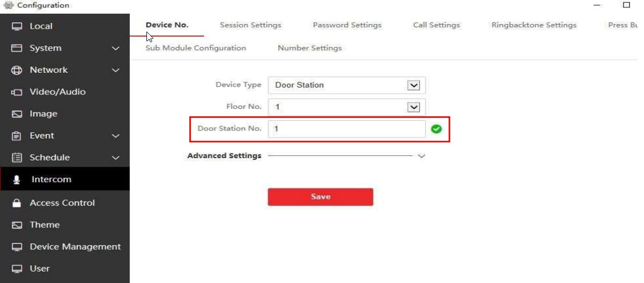Screen dimensions: 644x283
Task: Click the Local monitor icon in sidebar
Action: pos(17,26)
